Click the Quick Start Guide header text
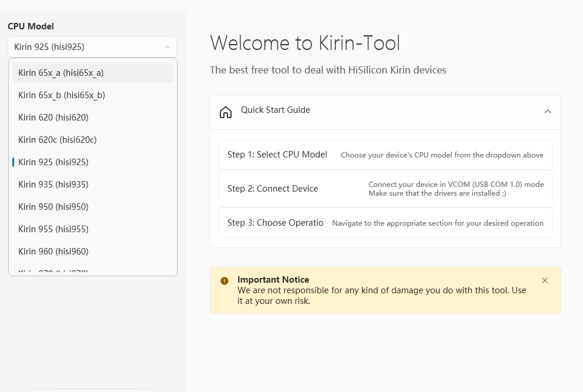The height and width of the screenshot is (392, 583). click(x=276, y=110)
